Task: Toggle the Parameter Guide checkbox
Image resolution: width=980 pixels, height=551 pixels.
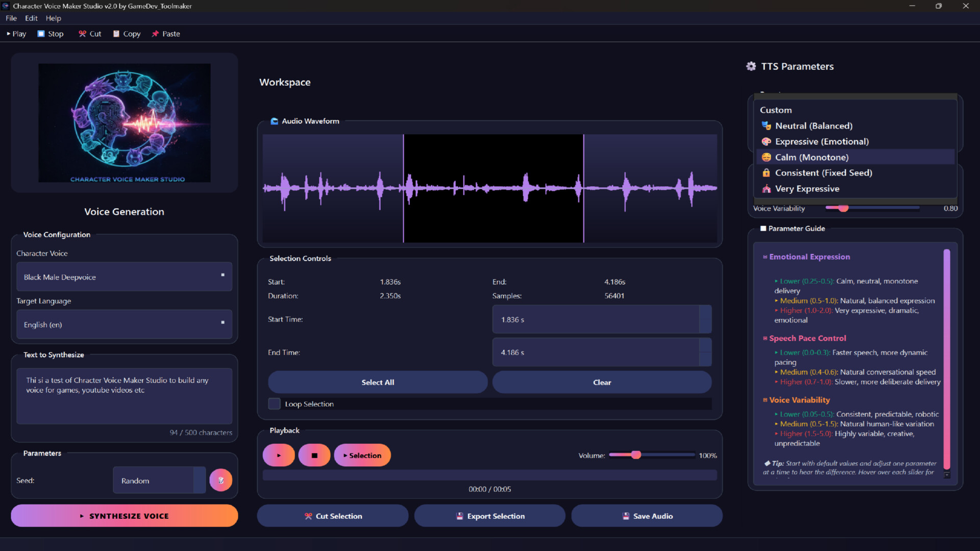Action: coord(764,229)
